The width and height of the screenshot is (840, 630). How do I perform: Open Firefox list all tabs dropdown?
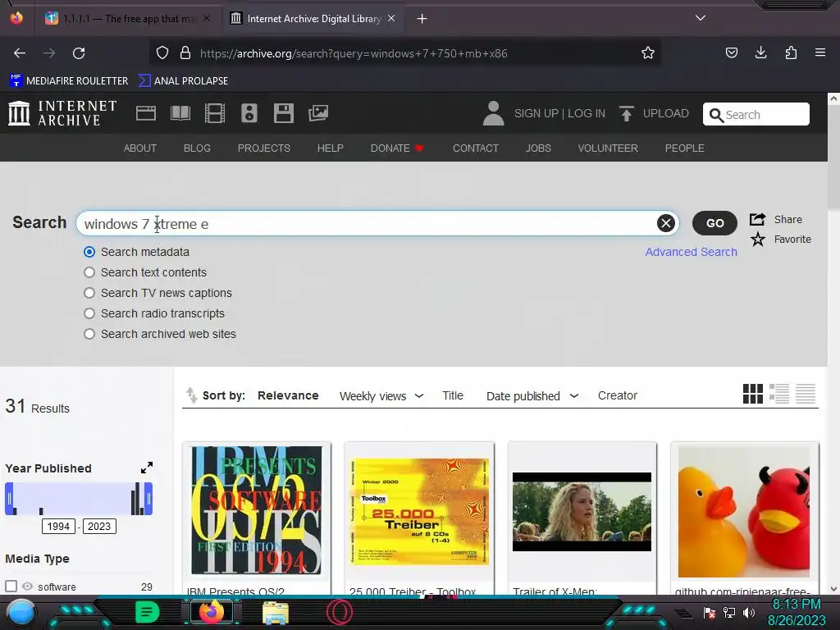click(701, 18)
